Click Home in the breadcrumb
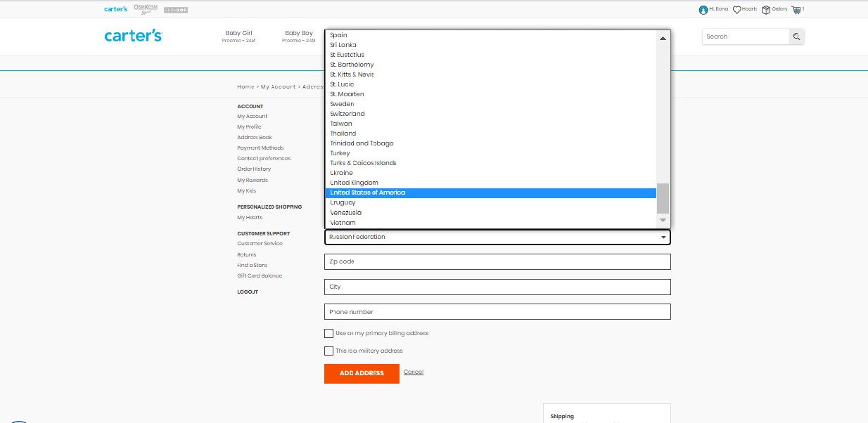Viewport: 868px width, 423px height. click(245, 87)
